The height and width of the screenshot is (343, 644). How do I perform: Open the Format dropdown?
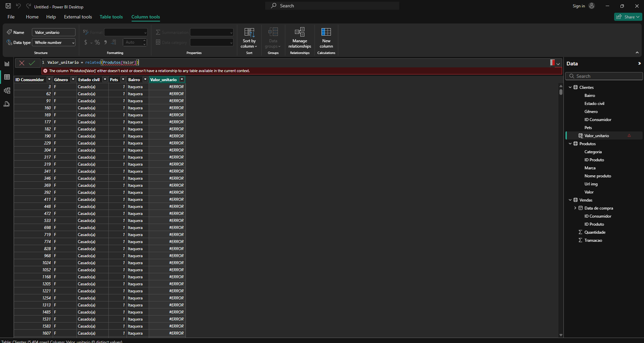pyautogui.click(x=126, y=33)
